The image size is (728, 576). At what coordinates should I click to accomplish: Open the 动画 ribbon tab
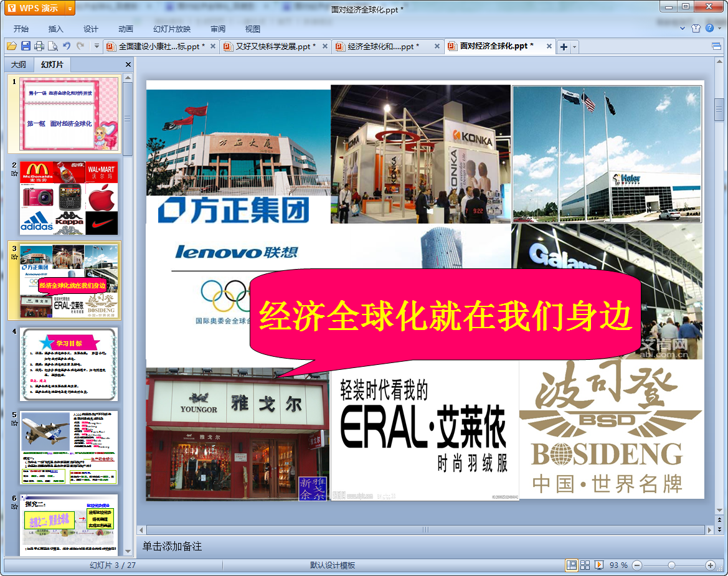click(125, 29)
